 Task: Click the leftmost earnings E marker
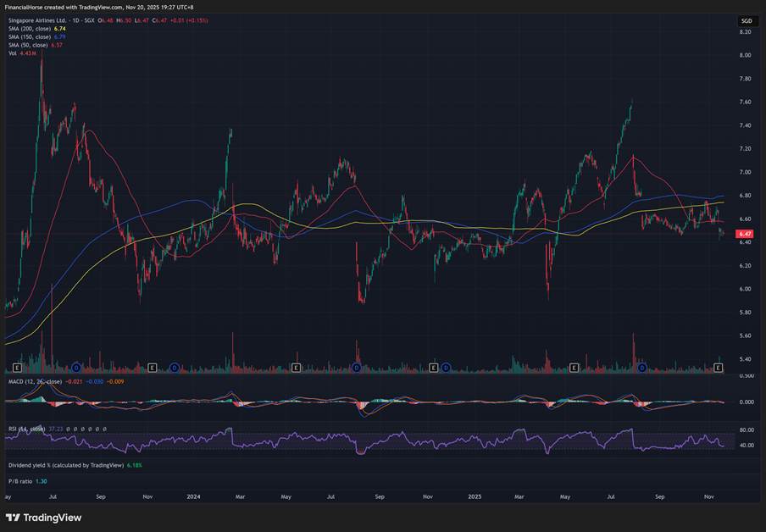17,368
